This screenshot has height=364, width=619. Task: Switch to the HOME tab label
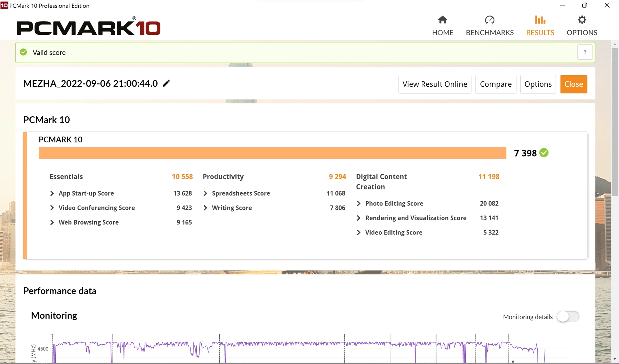click(x=443, y=33)
